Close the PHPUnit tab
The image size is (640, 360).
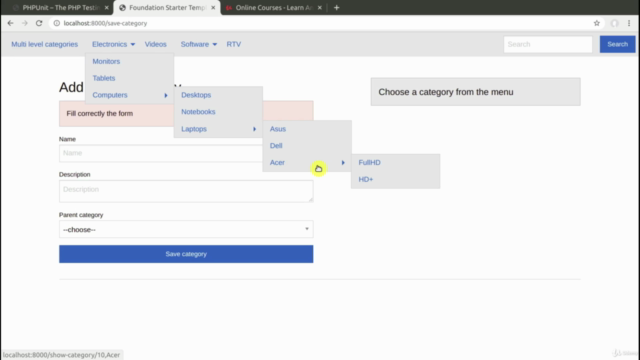coord(107,8)
